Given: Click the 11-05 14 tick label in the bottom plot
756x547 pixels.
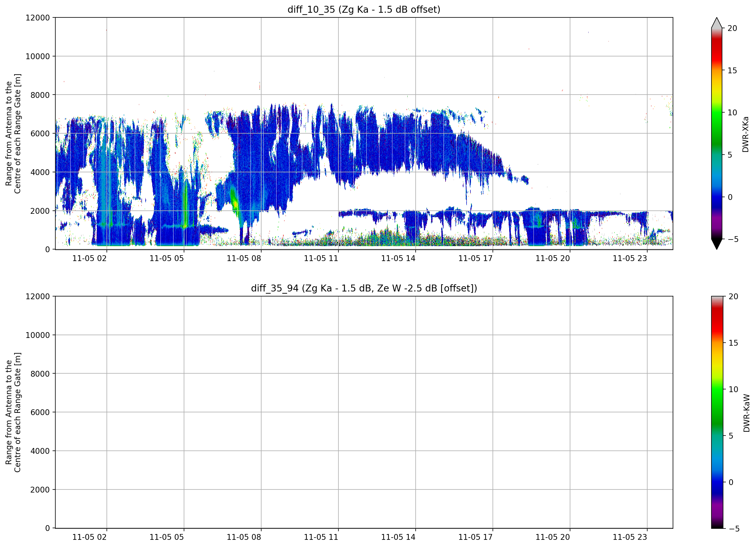Looking at the screenshot, I should click(398, 537).
